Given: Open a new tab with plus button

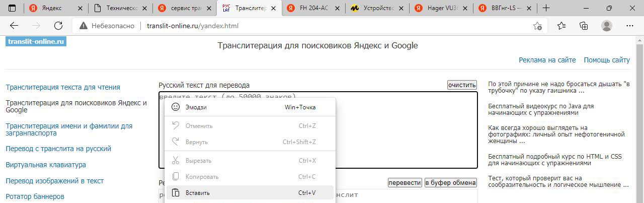Looking at the screenshot, I should coord(546,8).
